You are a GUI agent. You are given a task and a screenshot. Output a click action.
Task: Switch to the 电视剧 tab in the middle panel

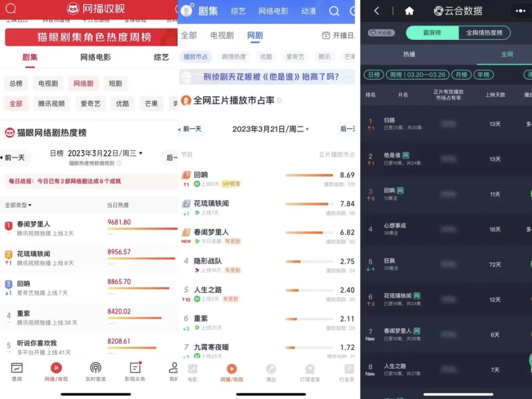pyautogui.click(x=222, y=35)
